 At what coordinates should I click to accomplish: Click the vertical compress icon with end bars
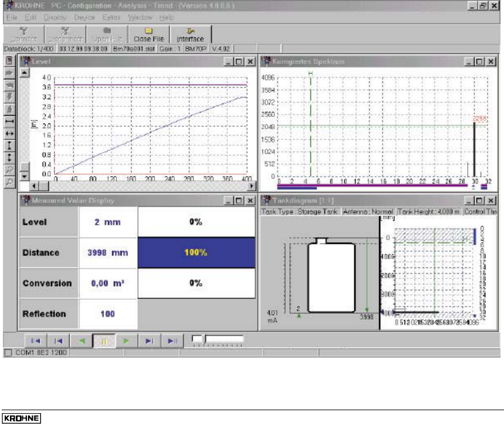coord(9,145)
